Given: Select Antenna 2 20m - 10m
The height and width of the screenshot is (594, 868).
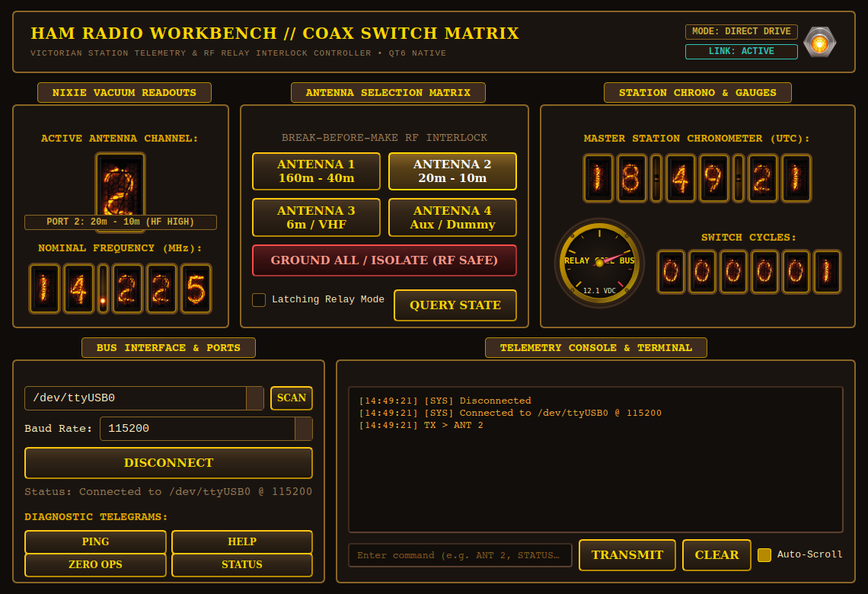Looking at the screenshot, I should coord(452,171).
